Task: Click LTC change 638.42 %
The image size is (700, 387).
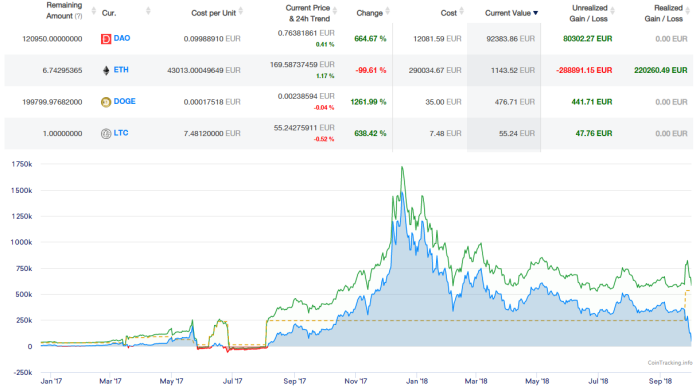Action: coord(370,133)
